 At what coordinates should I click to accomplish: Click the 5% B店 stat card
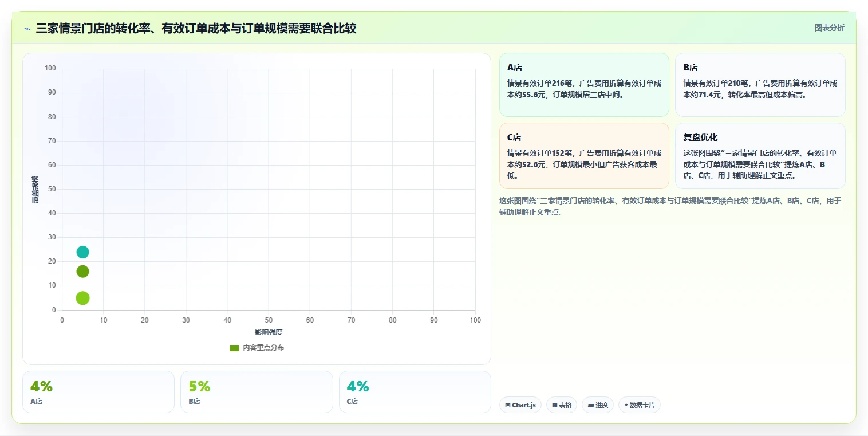(x=257, y=392)
